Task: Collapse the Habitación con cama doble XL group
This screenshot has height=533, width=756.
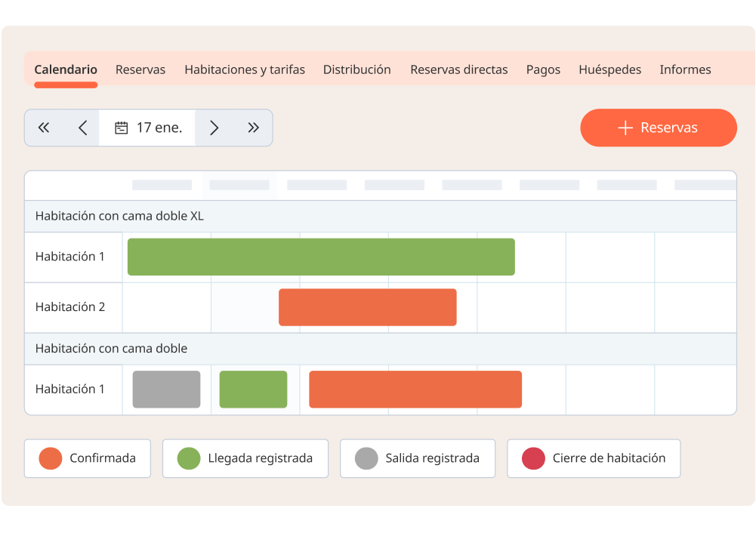Action: click(119, 216)
